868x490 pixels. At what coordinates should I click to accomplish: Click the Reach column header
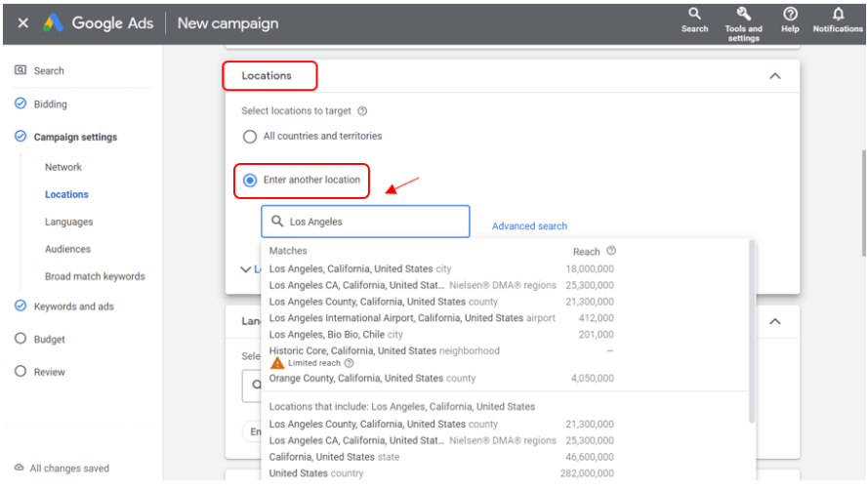click(586, 252)
